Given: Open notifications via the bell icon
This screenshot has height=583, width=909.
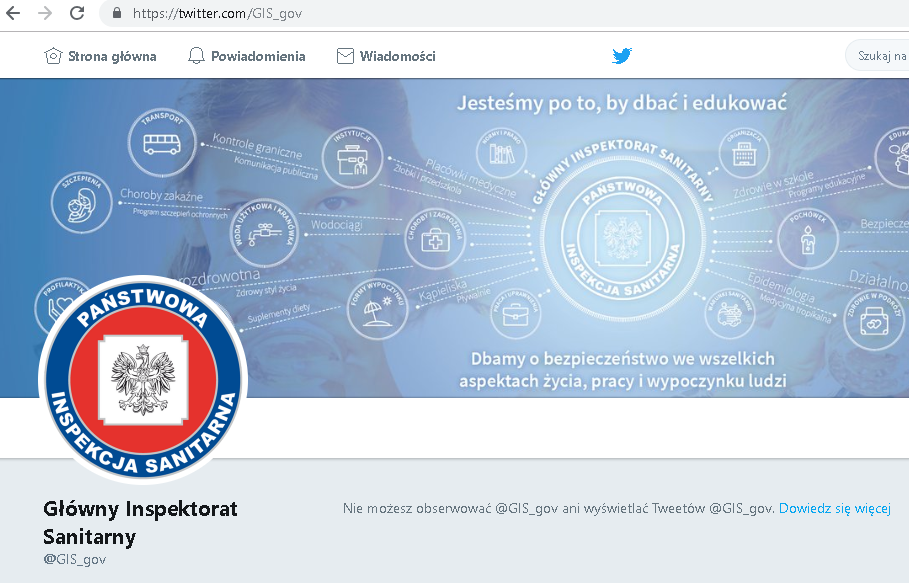Looking at the screenshot, I should (x=197, y=56).
